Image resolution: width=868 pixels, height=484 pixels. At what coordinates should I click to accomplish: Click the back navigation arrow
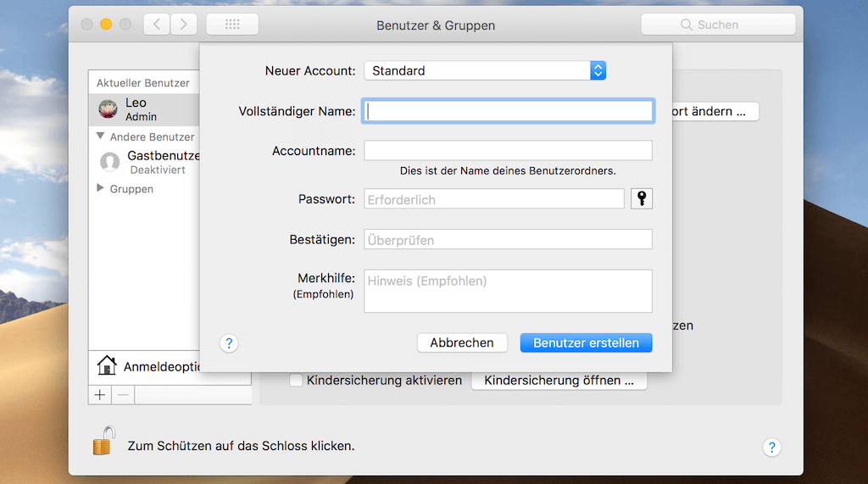pyautogui.click(x=157, y=25)
